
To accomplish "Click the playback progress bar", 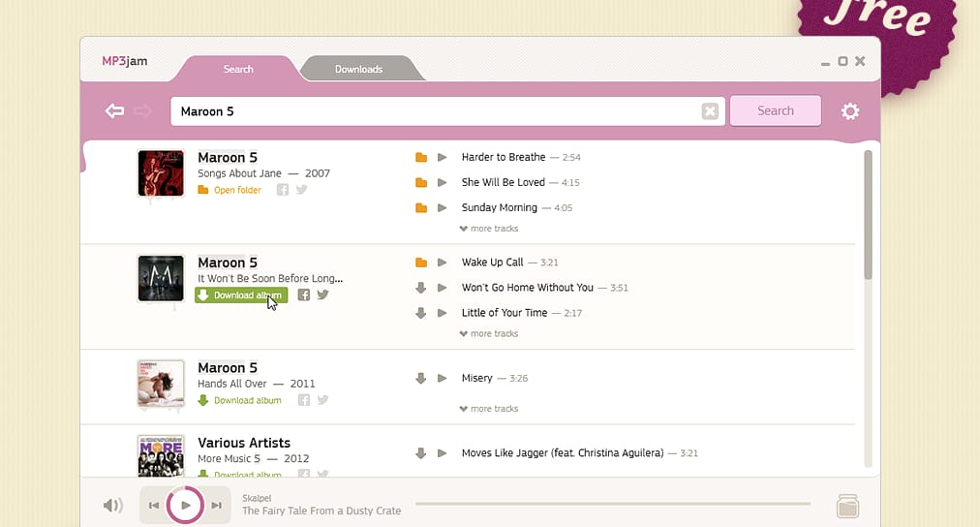I will tap(612, 504).
